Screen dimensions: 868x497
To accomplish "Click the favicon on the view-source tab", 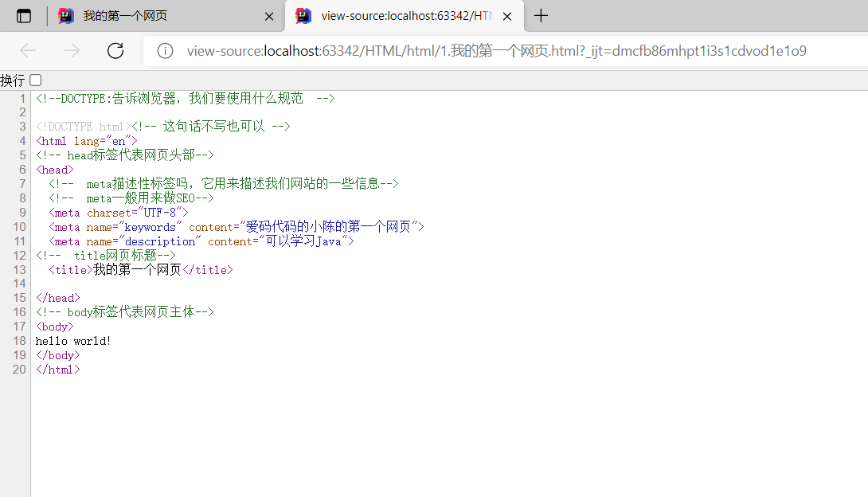I will pyautogui.click(x=303, y=15).
